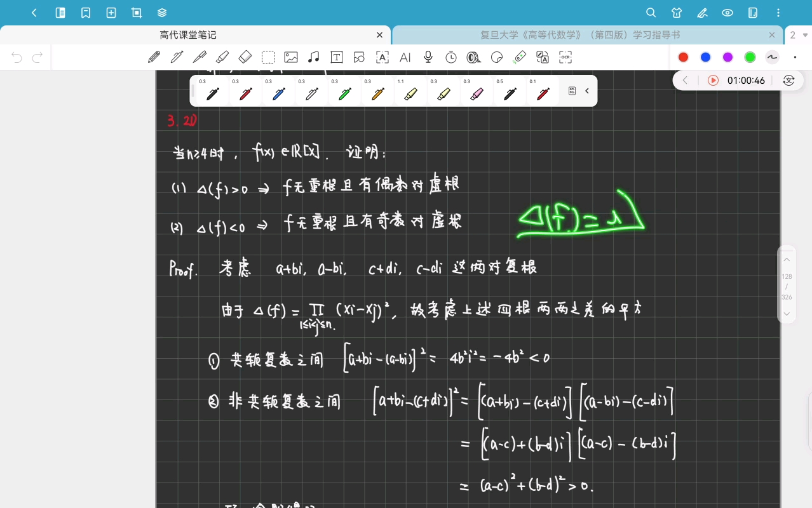Select the laser pointer tool
The image size is (812, 508).
point(520,57)
